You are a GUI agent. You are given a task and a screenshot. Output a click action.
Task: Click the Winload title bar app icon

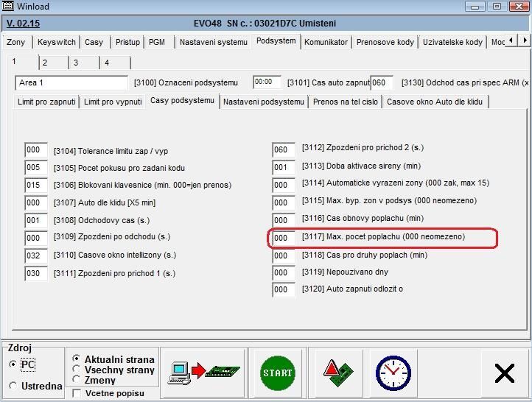tap(8, 7)
